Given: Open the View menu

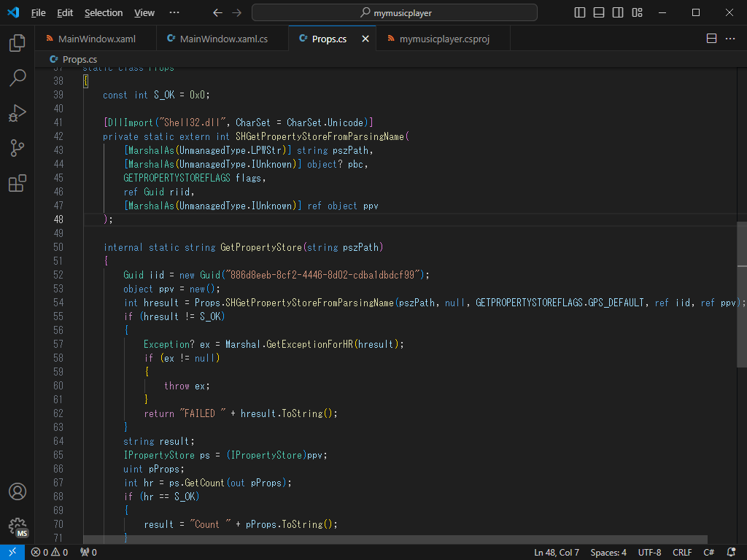Looking at the screenshot, I should (144, 13).
